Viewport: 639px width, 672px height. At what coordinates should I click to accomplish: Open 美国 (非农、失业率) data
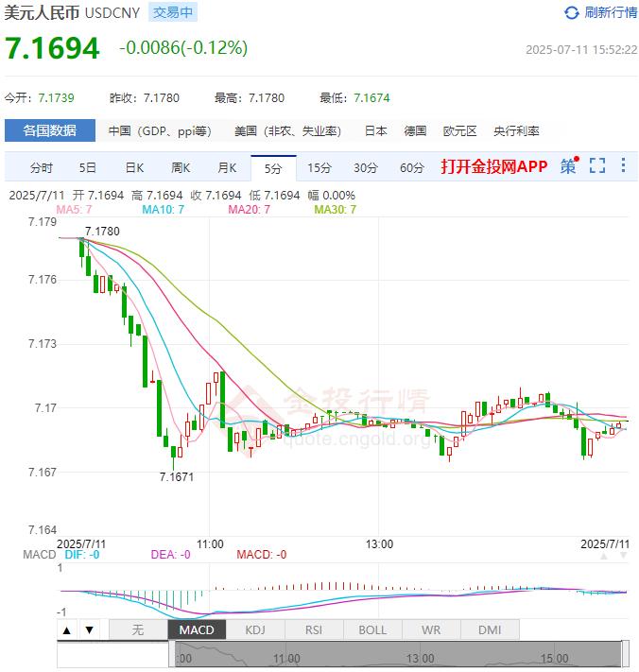[287, 130]
